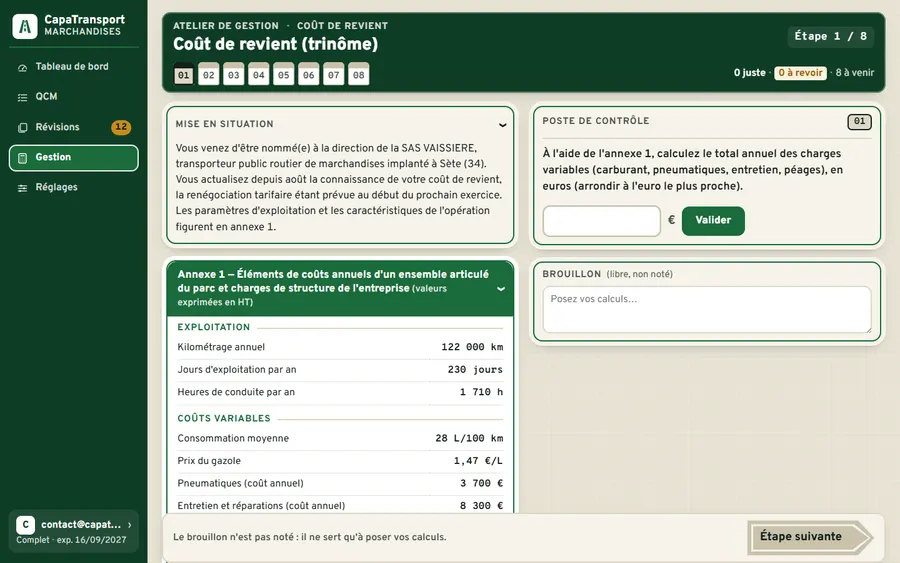The image size is (900, 563).
Task: Click the Kilométrage annuel value '122 000 km'
Action: point(472,347)
